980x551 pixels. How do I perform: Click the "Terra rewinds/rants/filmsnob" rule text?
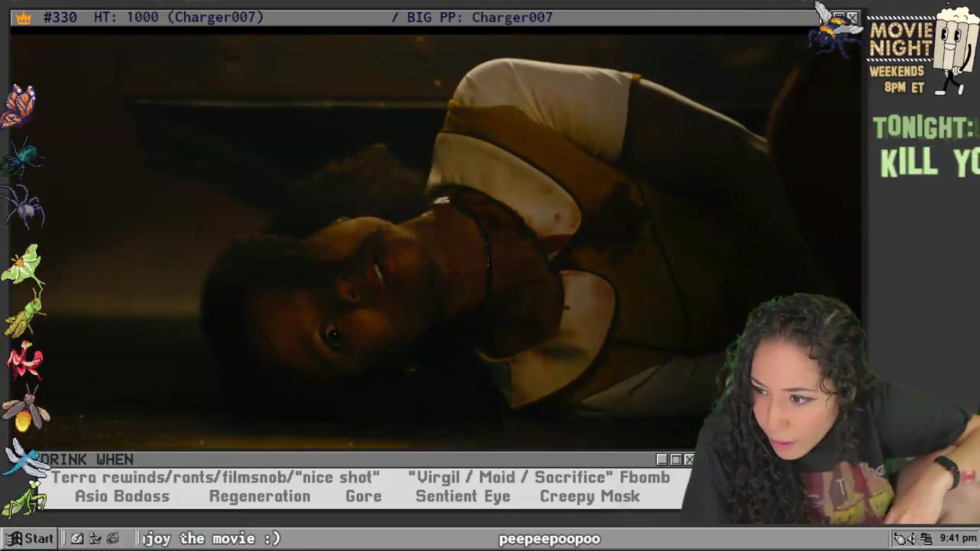click(x=215, y=478)
